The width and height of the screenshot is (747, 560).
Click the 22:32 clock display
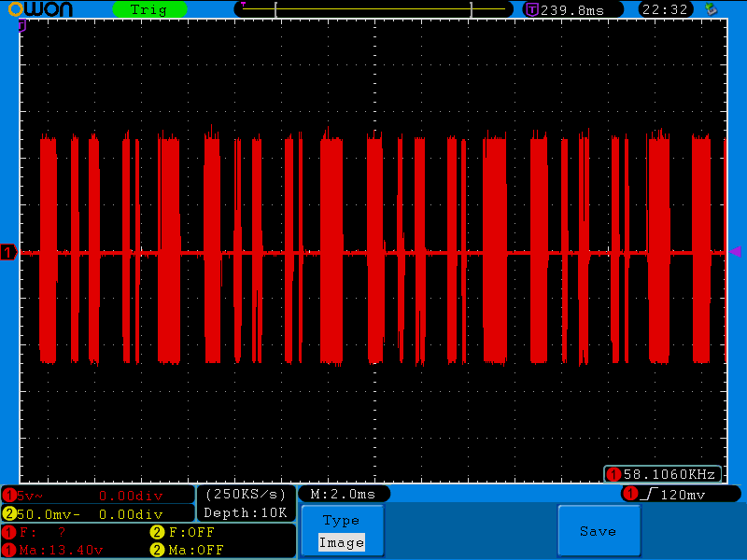[x=665, y=9]
